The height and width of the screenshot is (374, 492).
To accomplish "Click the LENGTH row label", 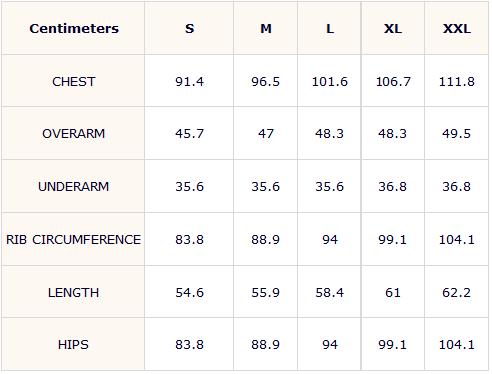I will 74,292.
